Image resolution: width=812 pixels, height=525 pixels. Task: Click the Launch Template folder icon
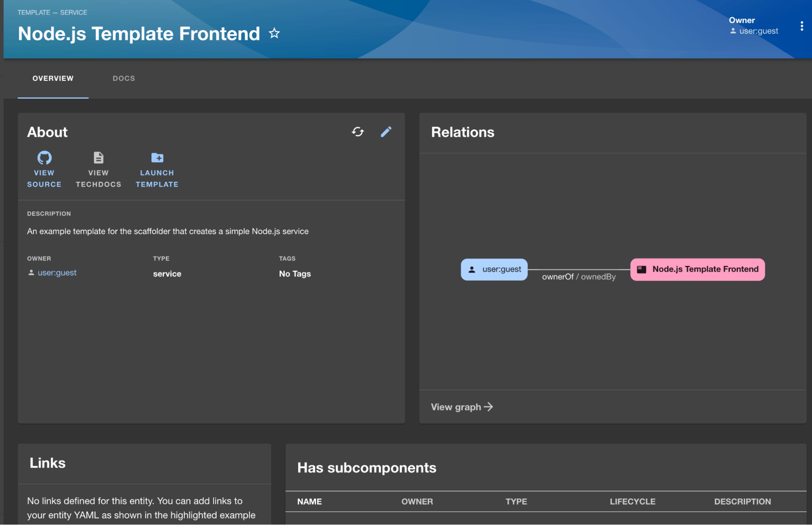pos(157,158)
